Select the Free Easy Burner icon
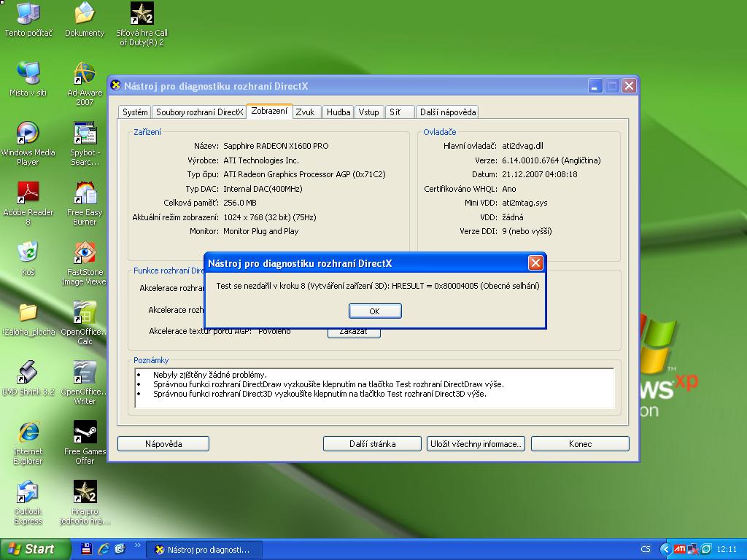This screenshot has width=747, height=560. click(x=85, y=203)
